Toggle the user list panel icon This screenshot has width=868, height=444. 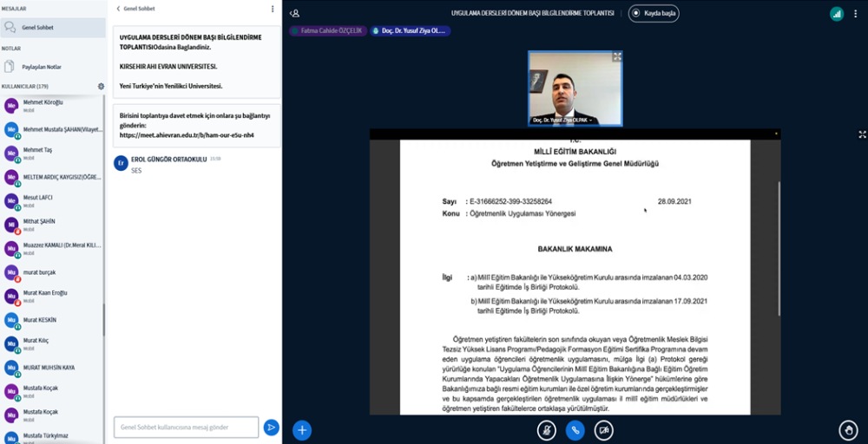coord(294,13)
